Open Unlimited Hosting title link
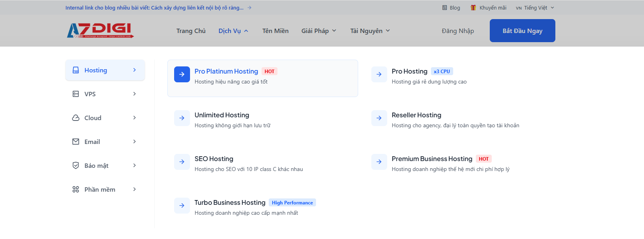 222,115
